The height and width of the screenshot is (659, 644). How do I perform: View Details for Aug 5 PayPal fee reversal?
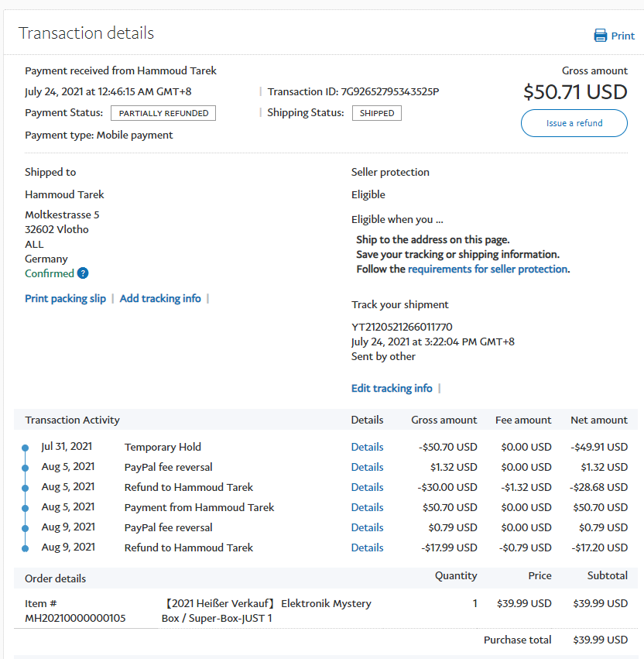(x=367, y=467)
